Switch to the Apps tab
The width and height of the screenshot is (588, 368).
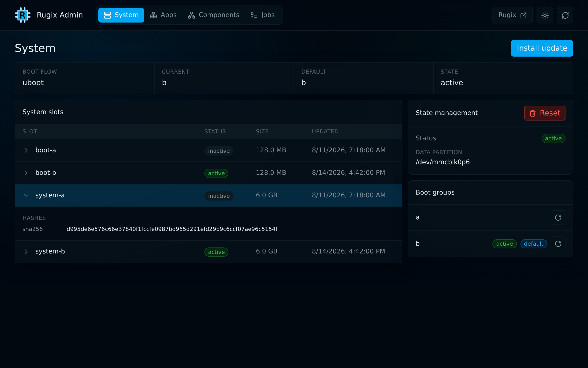(x=163, y=15)
